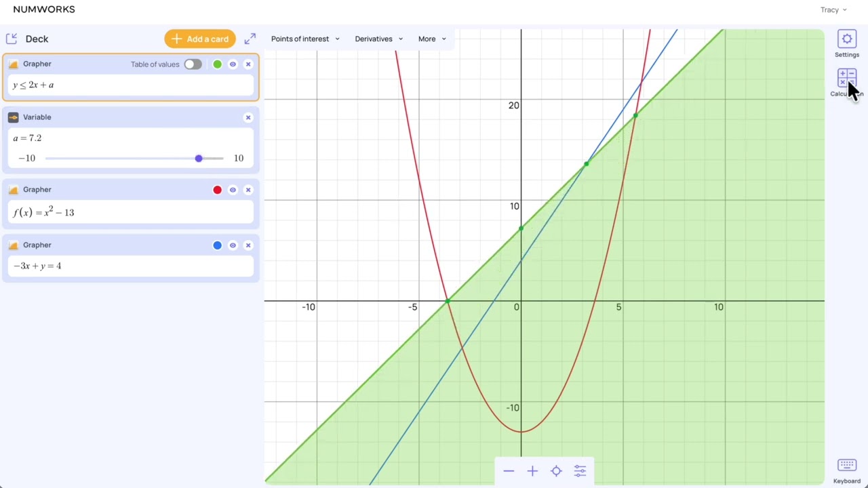Edit the equation −3x + y = 4
Image resolution: width=868 pixels, height=488 pixels.
(130, 266)
